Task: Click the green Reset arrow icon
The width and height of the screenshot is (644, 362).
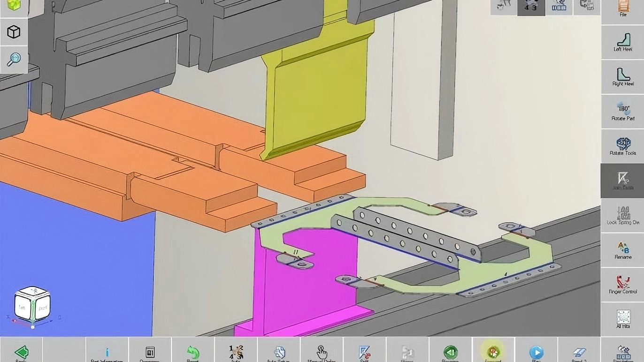Action: tap(193, 352)
